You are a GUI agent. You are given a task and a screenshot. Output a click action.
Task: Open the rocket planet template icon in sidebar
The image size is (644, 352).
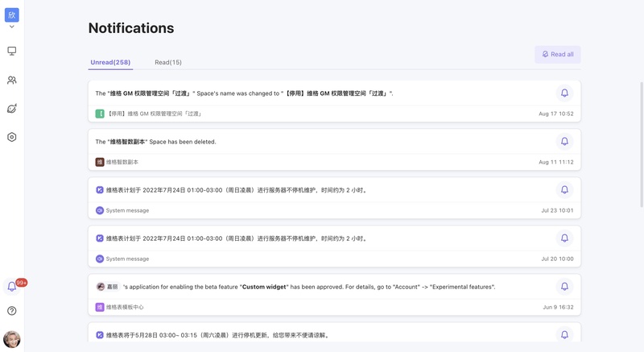(12, 109)
